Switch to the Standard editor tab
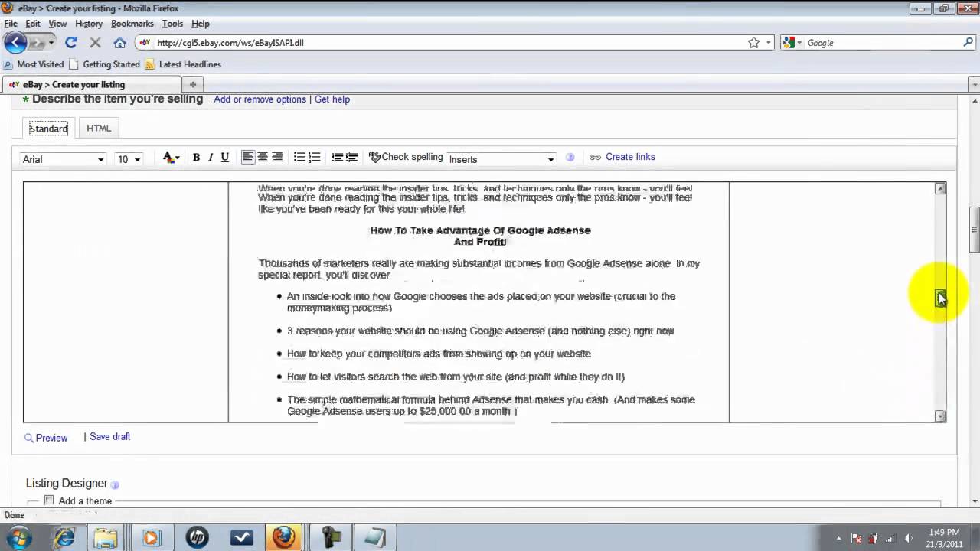This screenshot has height=551, width=980. (48, 129)
